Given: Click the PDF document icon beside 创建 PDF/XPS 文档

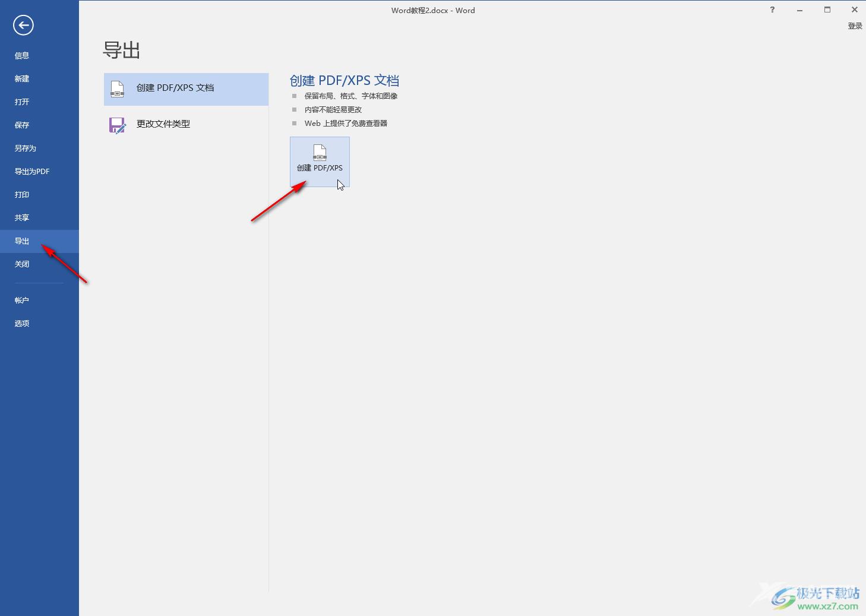Looking at the screenshot, I should coord(118,89).
